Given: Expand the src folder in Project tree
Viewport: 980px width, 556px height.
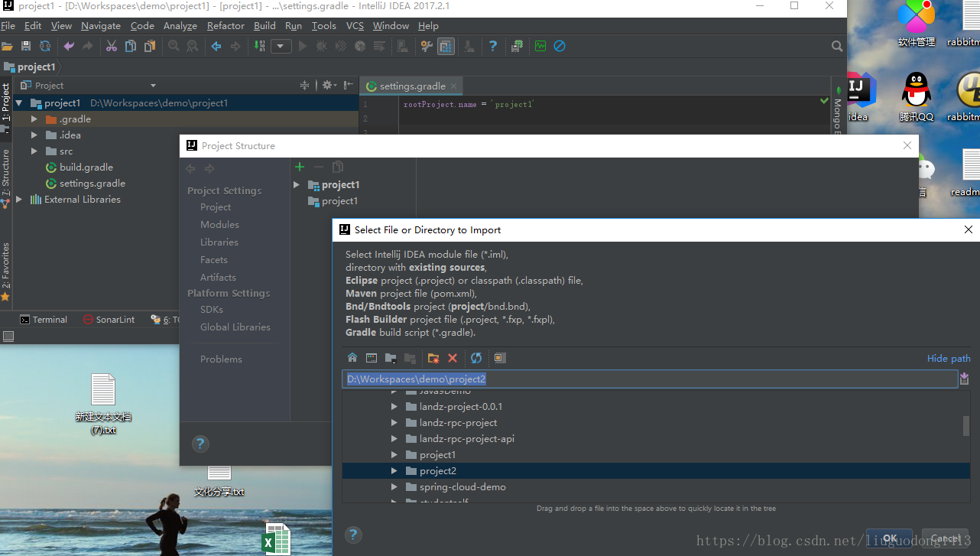Looking at the screenshot, I should click(x=34, y=151).
